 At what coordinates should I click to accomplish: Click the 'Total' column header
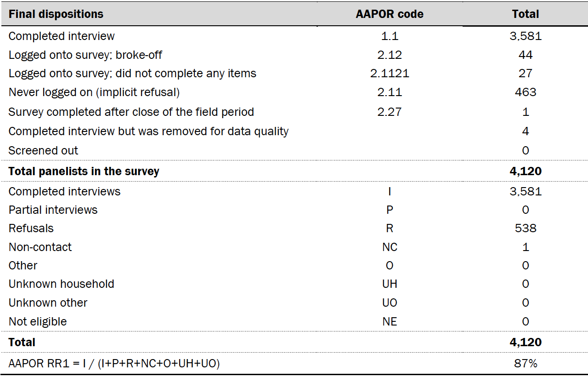click(x=526, y=14)
